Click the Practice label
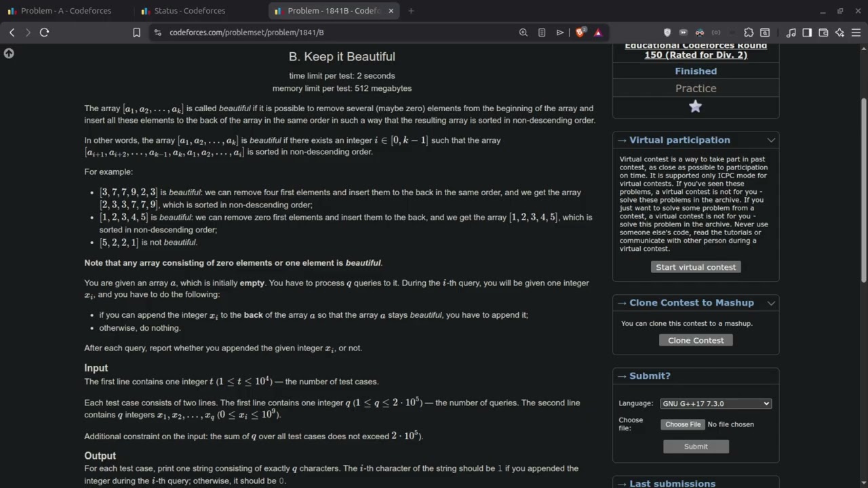The width and height of the screenshot is (868, 488). pos(696,88)
